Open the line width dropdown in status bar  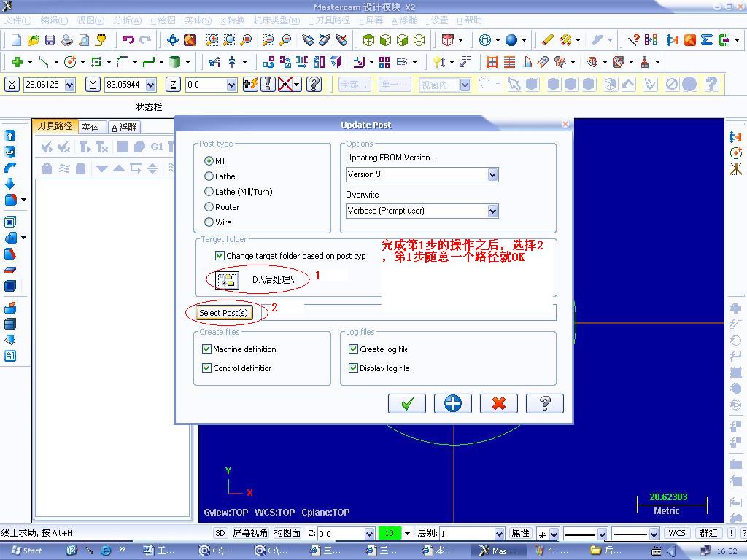click(x=654, y=534)
